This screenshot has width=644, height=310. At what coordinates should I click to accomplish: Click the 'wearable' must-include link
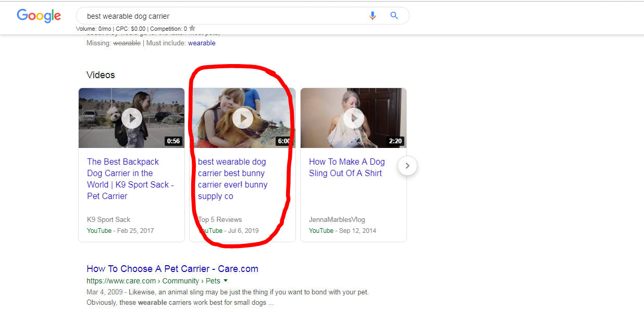(202, 43)
